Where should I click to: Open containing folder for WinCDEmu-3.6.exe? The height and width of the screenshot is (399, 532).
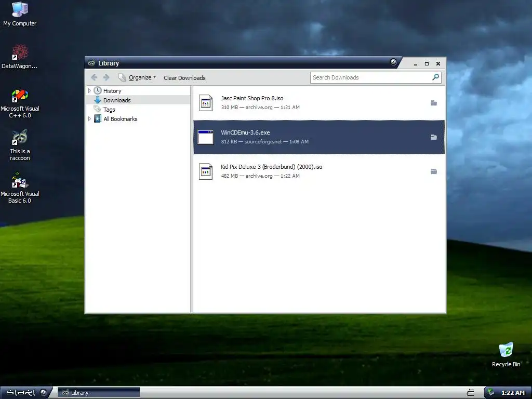point(434,137)
